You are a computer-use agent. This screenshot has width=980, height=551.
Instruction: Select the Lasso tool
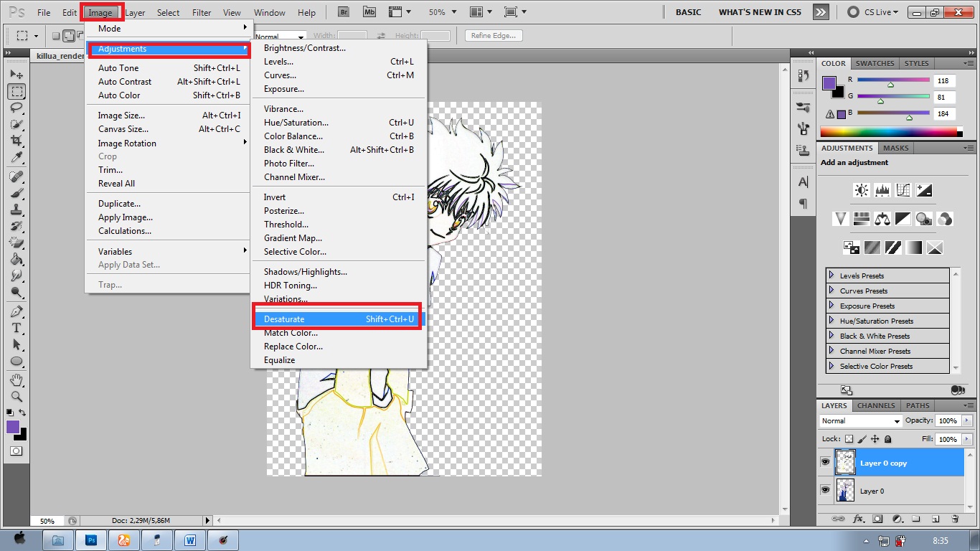point(17,108)
